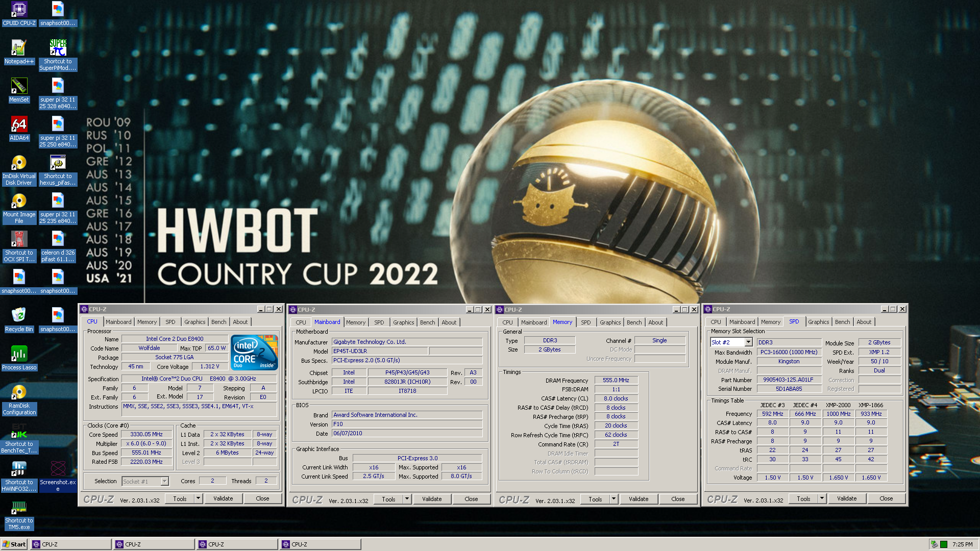Click the Max Bandwidth PC3-16000 (1000 MHz) field
The image size is (980, 551).
tap(789, 352)
